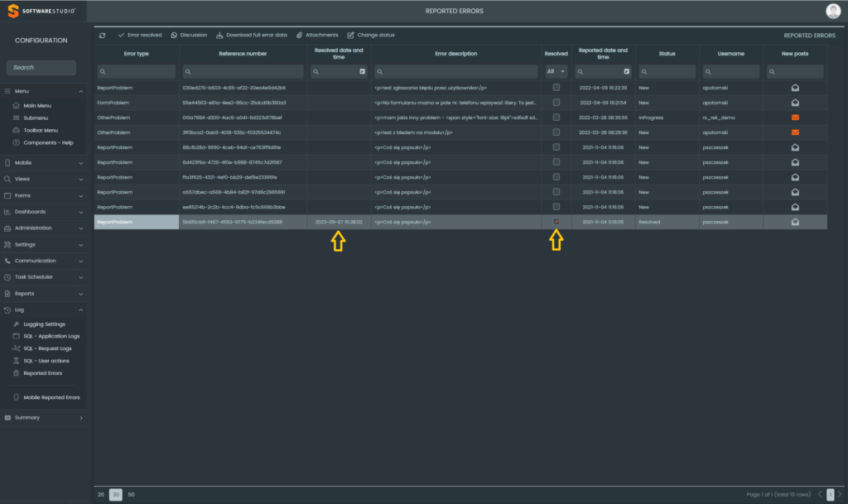Click the sidebar Search input field
848x504 pixels.
point(41,67)
